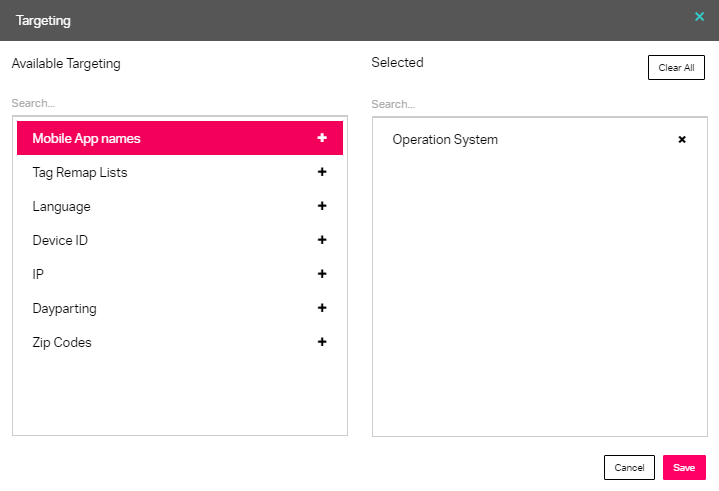The width and height of the screenshot is (719, 491).
Task: Add Tag Remap Lists using plus icon
Action: point(322,171)
